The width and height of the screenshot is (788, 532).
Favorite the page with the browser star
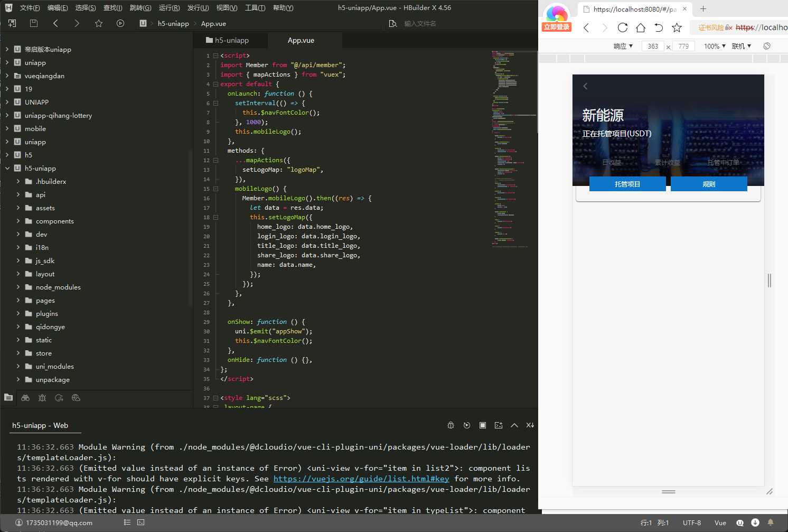coord(677,27)
